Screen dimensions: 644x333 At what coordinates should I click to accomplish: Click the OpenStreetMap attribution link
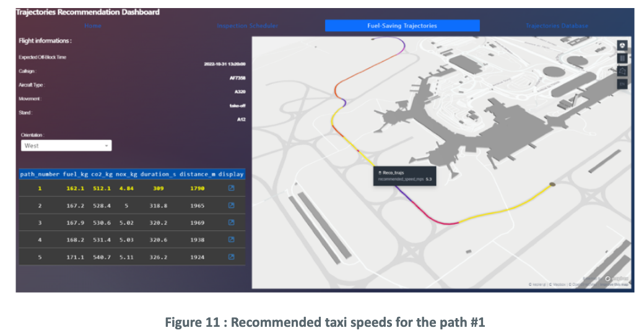(x=583, y=285)
